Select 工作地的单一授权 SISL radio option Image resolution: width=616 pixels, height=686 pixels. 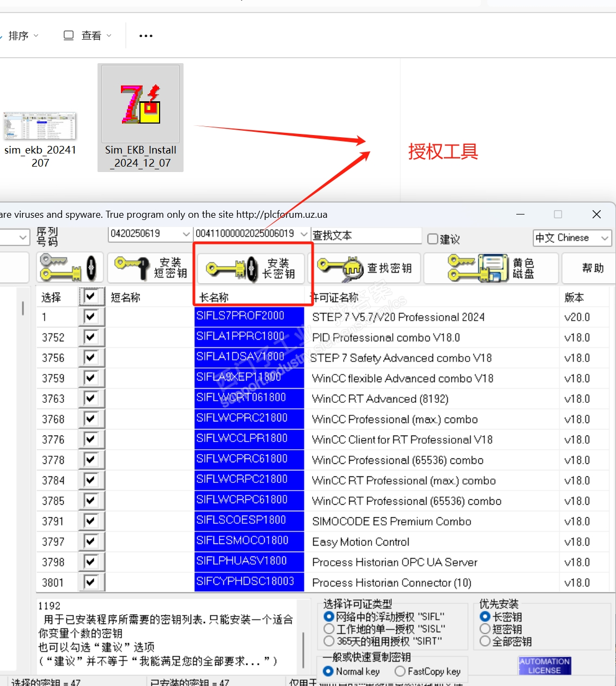coord(328,629)
